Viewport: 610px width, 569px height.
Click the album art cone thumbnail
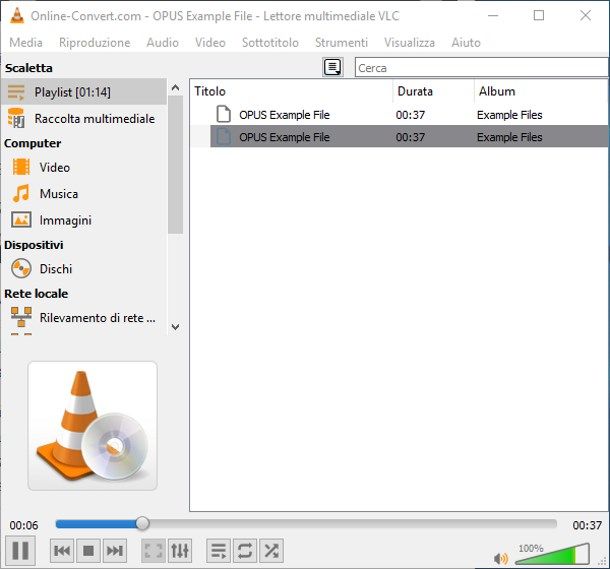[93, 426]
